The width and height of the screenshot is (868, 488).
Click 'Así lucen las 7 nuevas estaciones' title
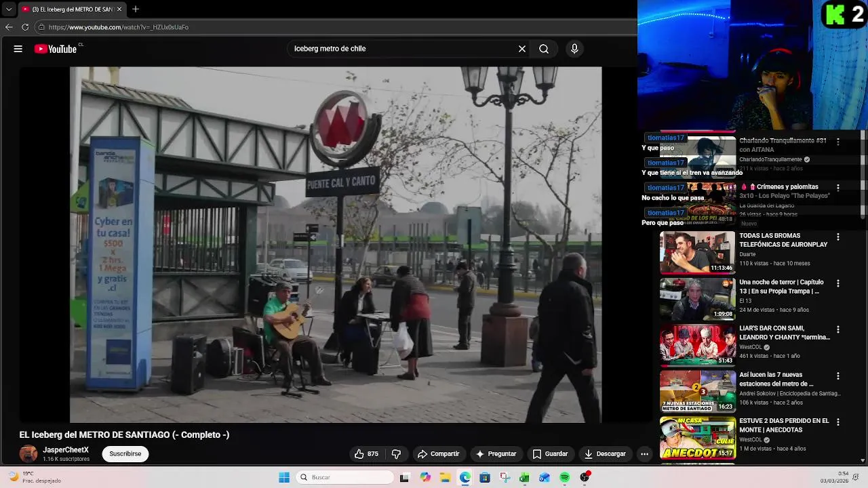[x=776, y=379]
